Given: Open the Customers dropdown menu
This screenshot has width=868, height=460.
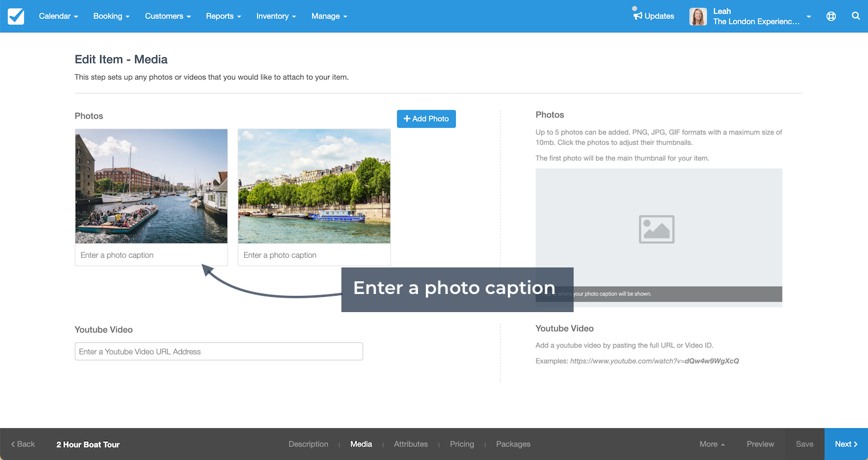Looking at the screenshot, I should point(168,16).
